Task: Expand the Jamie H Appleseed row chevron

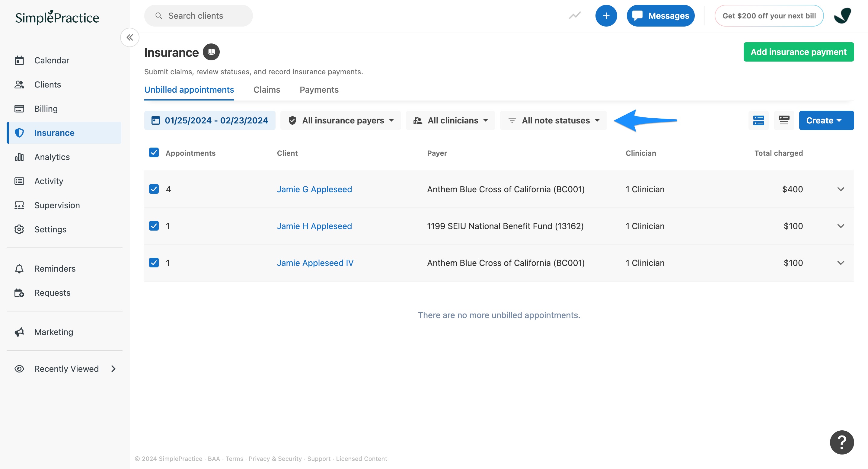Action: point(841,226)
